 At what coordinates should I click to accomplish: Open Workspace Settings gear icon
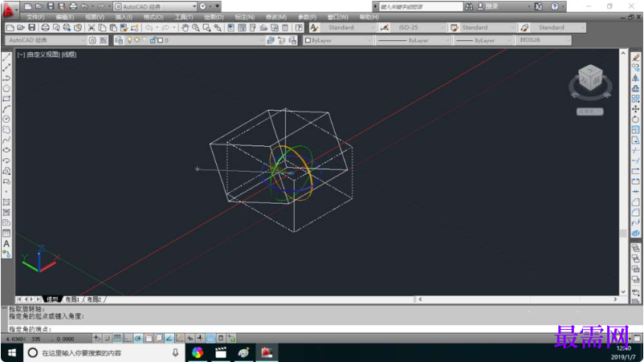coord(92,40)
